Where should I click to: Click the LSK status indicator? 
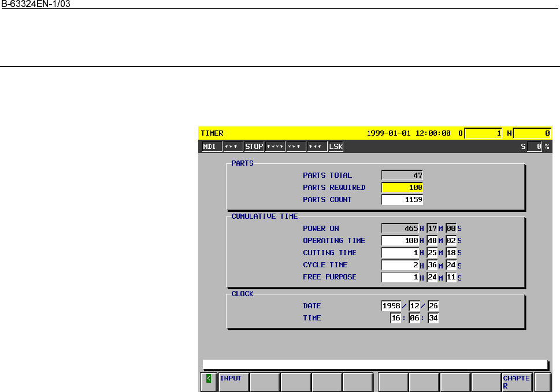336,147
